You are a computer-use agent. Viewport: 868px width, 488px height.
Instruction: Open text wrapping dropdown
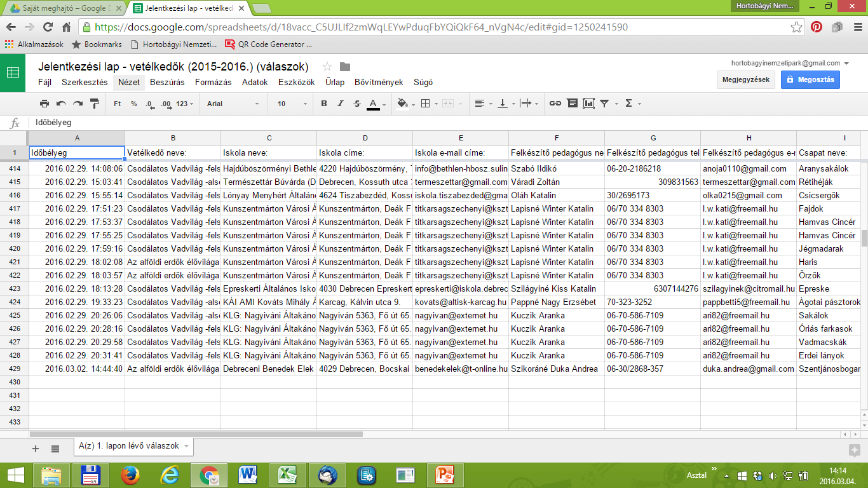click(x=528, y=104)
